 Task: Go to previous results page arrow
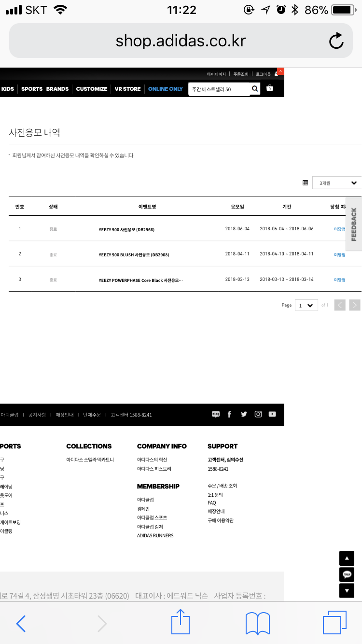[340, 305]
